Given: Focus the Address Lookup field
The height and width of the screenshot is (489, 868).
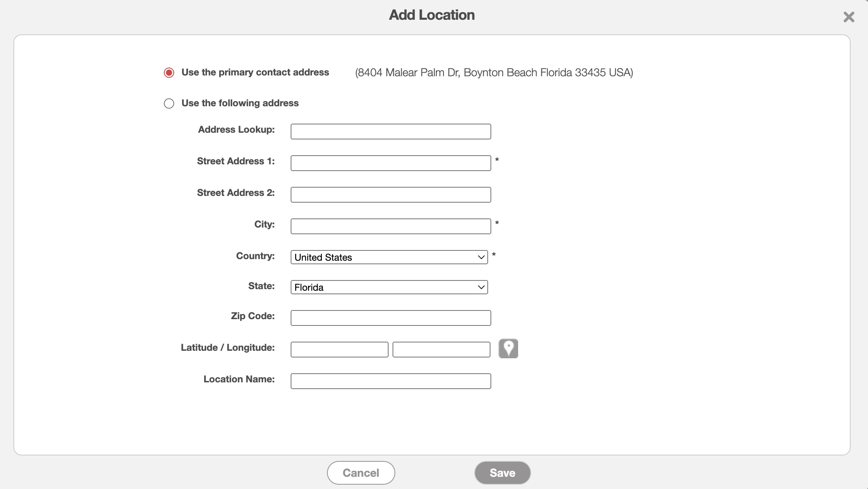Looking at the screenshot, I should (391, 132).
